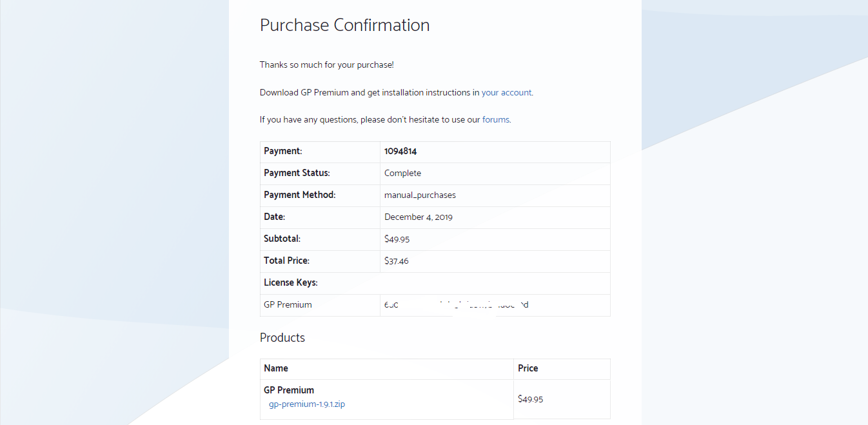Click the "Products" section heading
868x425 pixels.
tap(282, 337)
